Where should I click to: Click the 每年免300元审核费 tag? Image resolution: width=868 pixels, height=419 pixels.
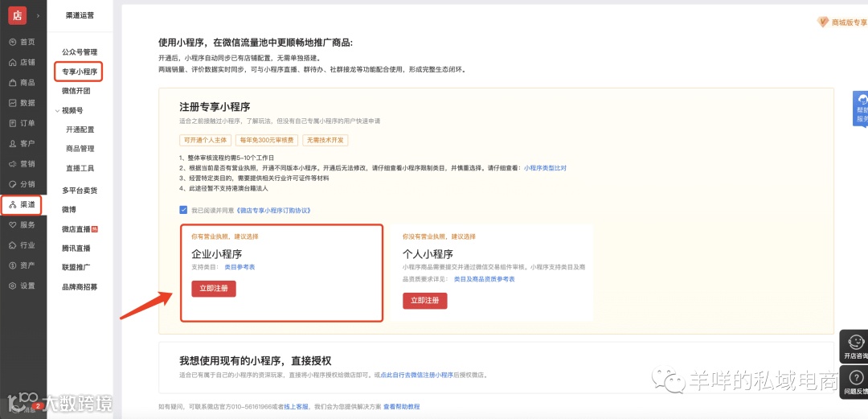(x=268, y=140)
